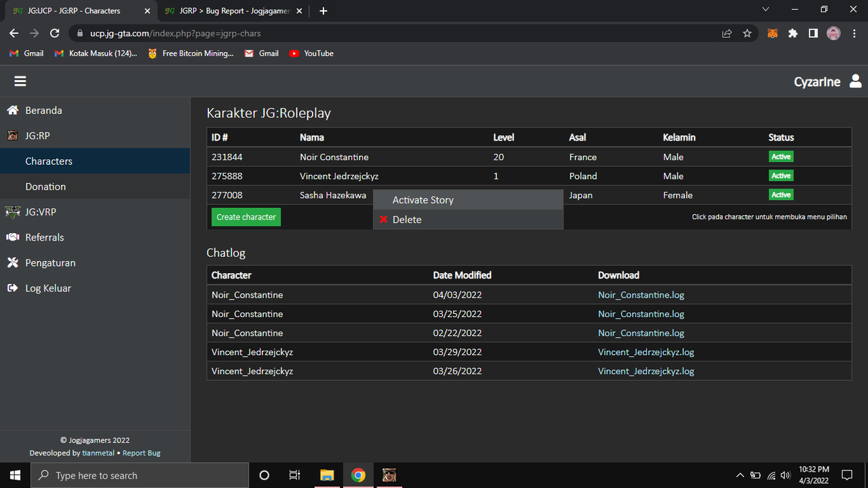The height and width of the screenshot is (488, 868).
Task: Open File Explorer from taskbar
Action: [327, 475]
